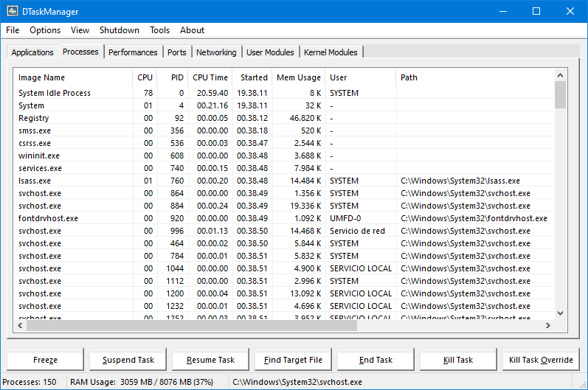
Task: Open the View menu
Action: (80, 30)
